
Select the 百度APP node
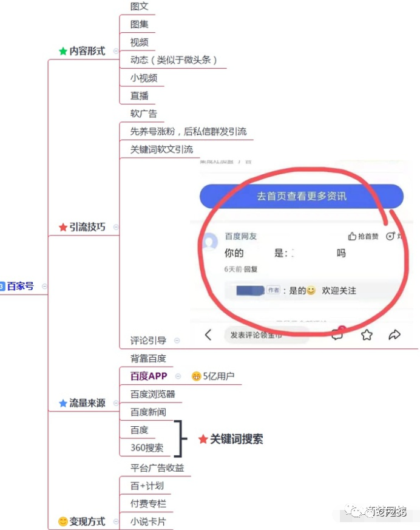point(149,376)
